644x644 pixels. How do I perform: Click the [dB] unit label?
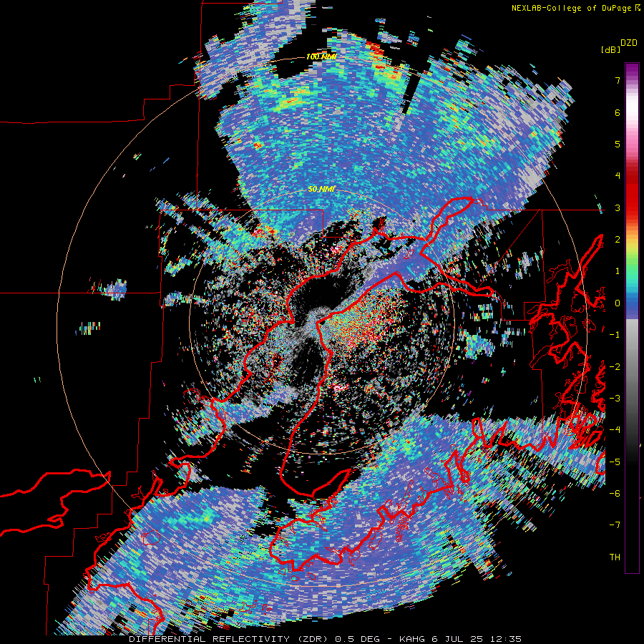[610, 49]
